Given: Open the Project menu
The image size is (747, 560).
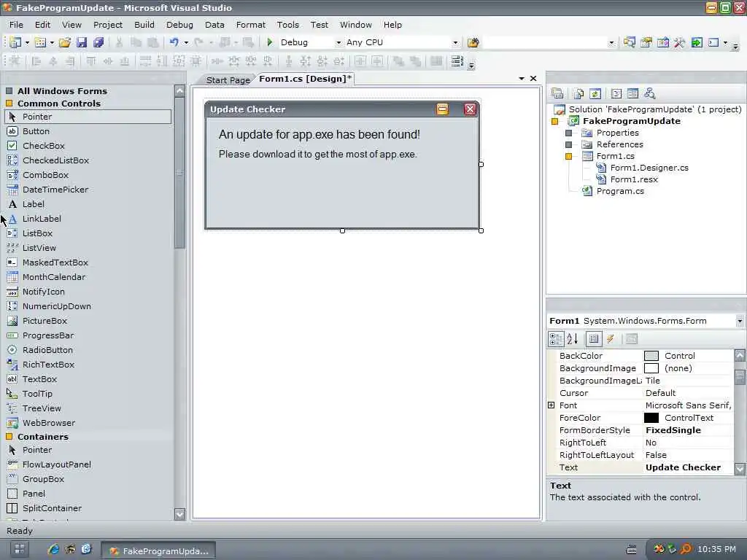Looking at the screenshot, I should point(108,25).
